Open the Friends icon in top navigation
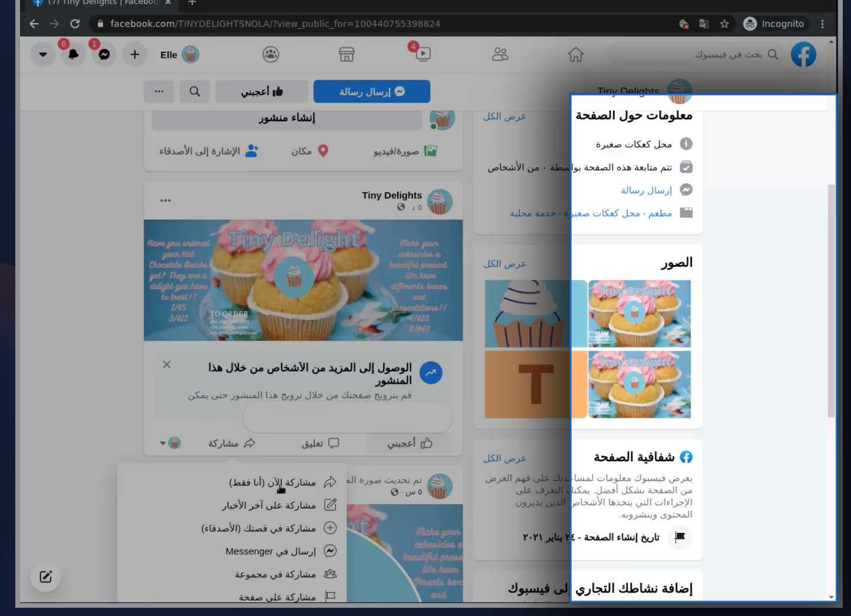Image resolution: width=851 pixels, height=616 pixels. (x=500, y=55)
